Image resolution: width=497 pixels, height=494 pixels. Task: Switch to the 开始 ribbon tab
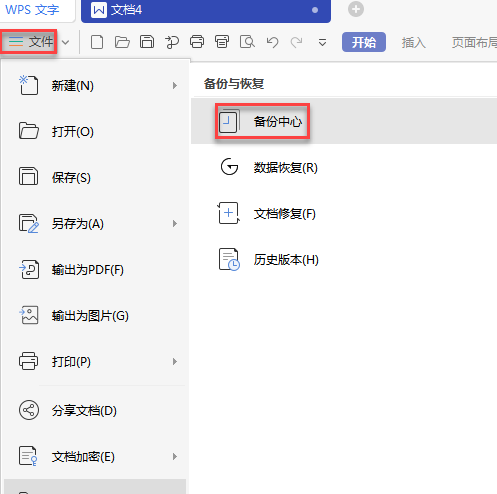click(364, 42)
